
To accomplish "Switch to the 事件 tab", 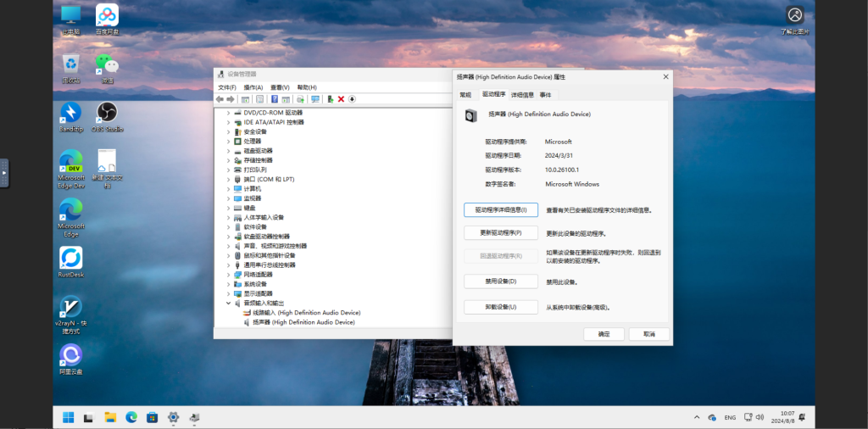I will point(546,95).
